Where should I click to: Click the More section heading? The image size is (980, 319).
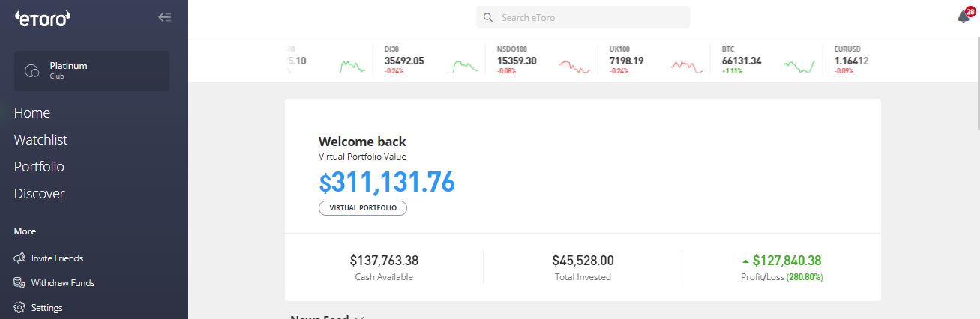(x=25, y=231)
